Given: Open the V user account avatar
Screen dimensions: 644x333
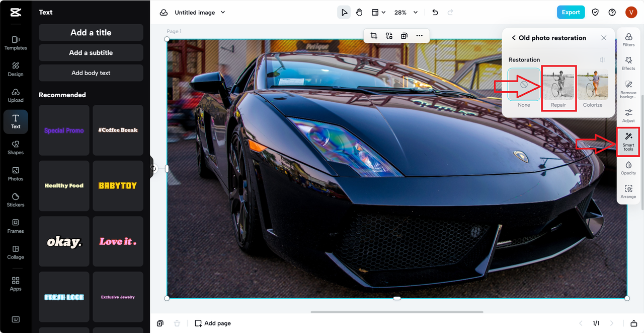Looking at the screenshot, I should (x=631, y=12).
